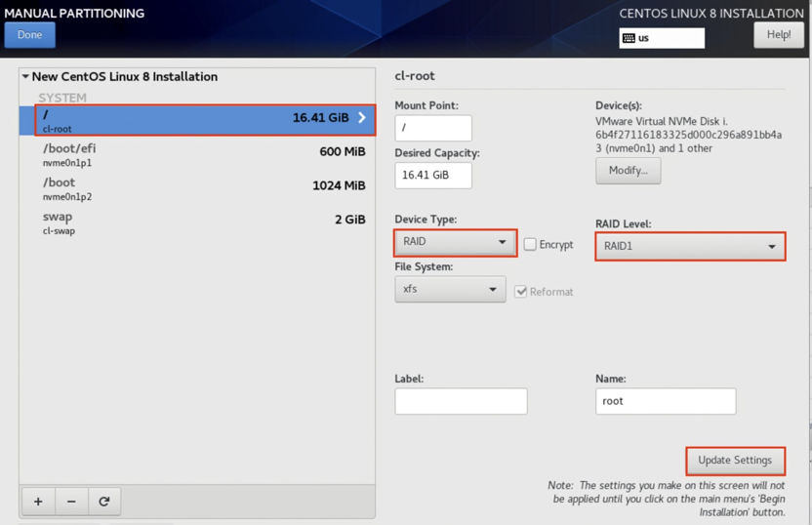
Task: Click the Name field containing root
Action: 666,401
